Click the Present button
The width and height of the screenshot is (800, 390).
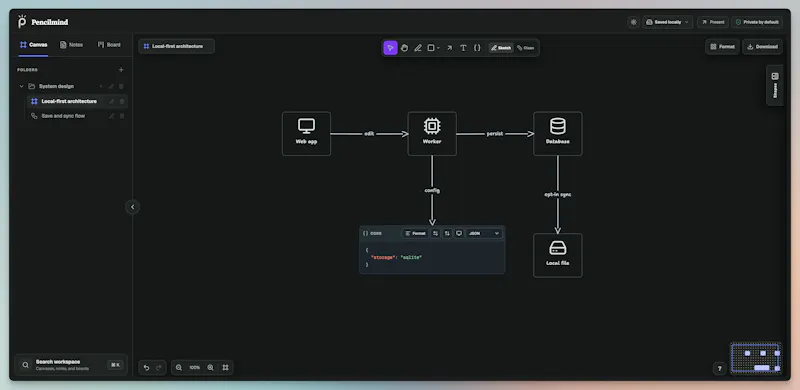pyautogui.click(x=713, y=22)
